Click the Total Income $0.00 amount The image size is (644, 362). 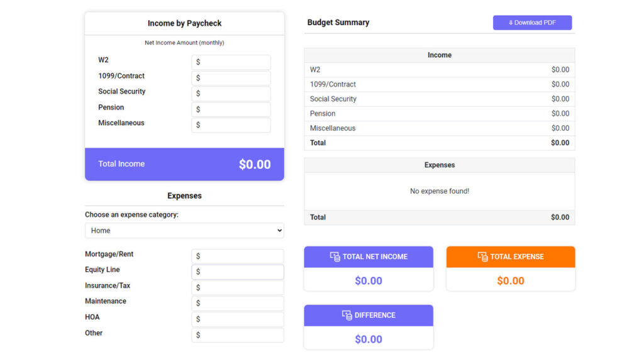pos(255,165)
